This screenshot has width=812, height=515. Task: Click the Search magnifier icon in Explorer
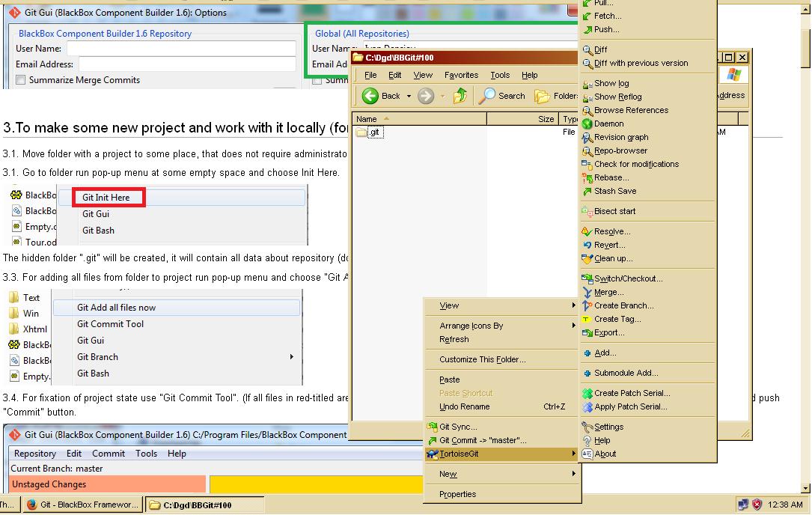click(487, 96)
